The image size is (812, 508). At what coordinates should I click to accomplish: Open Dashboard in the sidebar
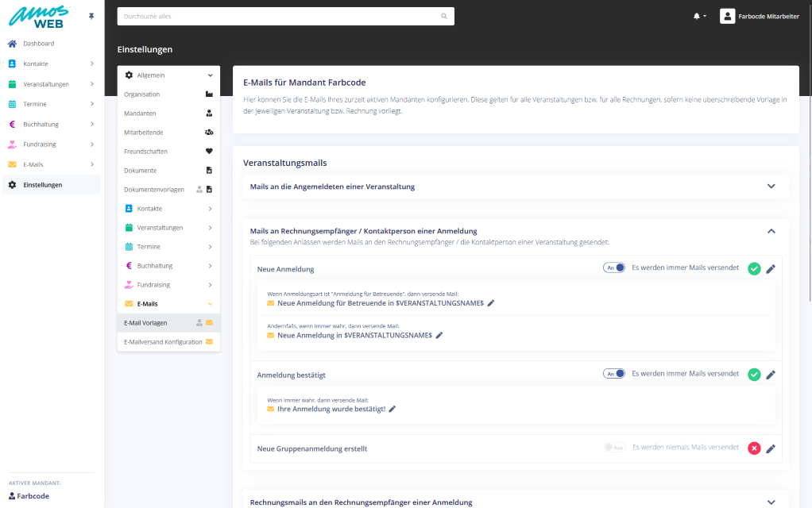coord(38,44)
